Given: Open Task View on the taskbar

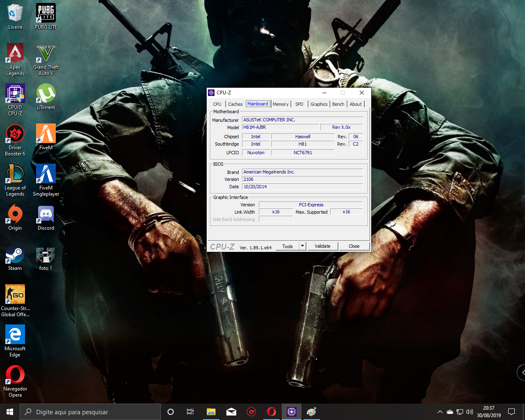Looking at the screenshot, I should pos(190,412).
